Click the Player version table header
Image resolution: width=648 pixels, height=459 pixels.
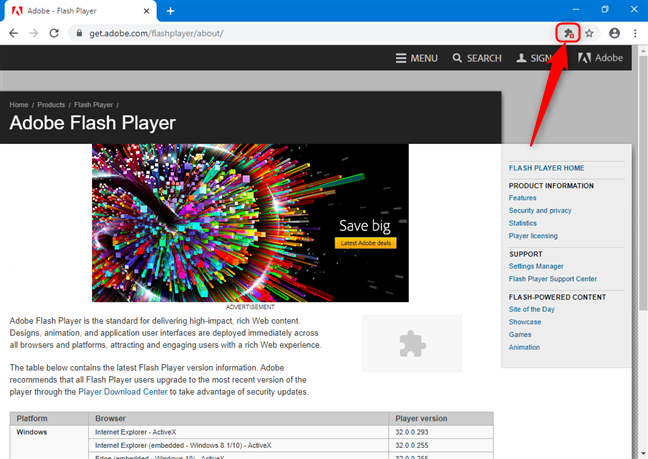(x=441, y=419)
